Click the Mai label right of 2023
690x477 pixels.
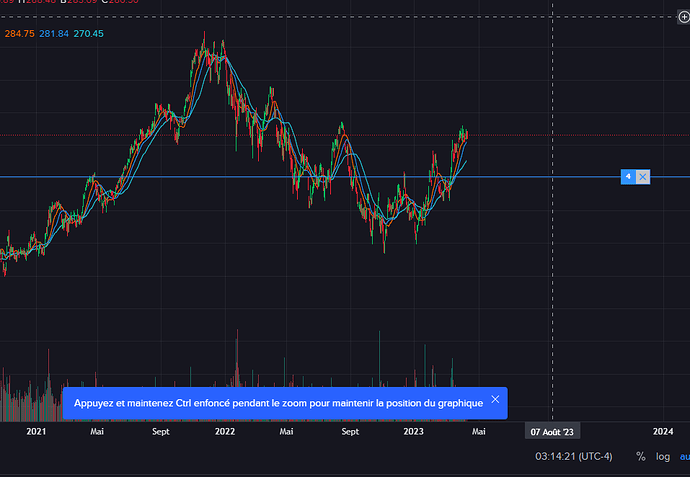(479, 432)
